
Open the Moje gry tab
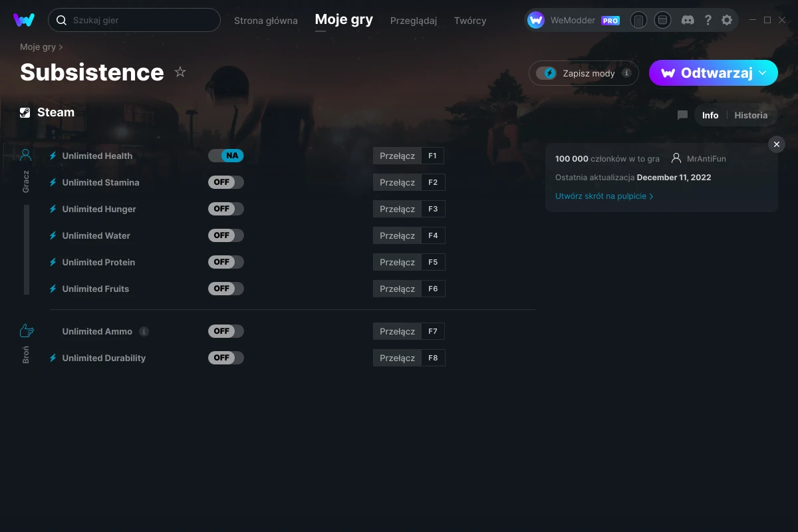click(344, 19)
